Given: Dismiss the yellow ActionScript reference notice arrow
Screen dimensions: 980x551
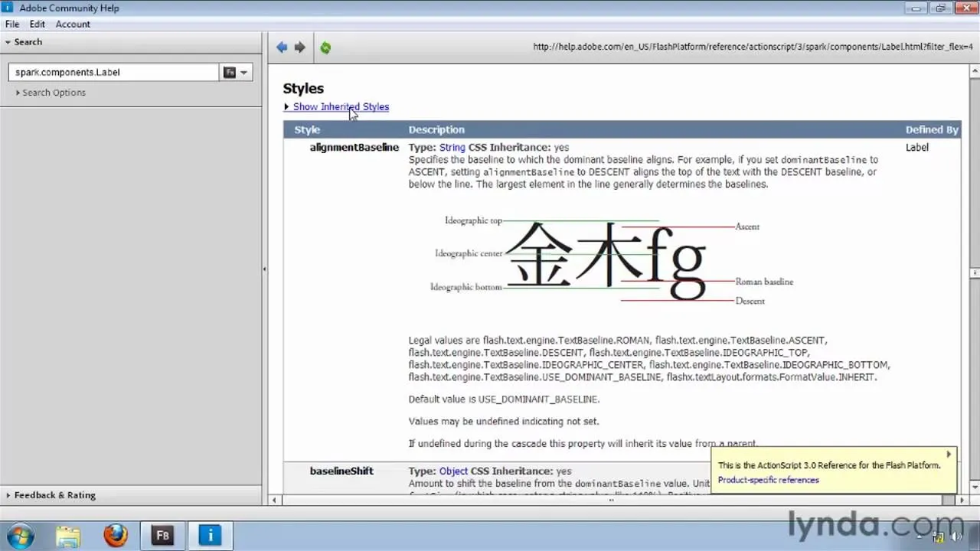Looking at the screenshot, I should (949, 454).
